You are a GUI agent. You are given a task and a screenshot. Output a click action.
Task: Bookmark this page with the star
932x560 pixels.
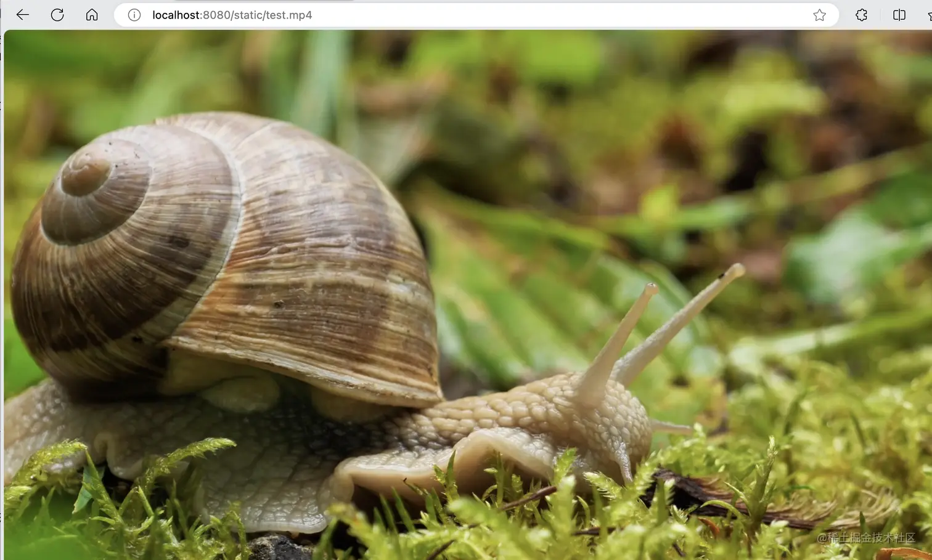coord(819,15)
